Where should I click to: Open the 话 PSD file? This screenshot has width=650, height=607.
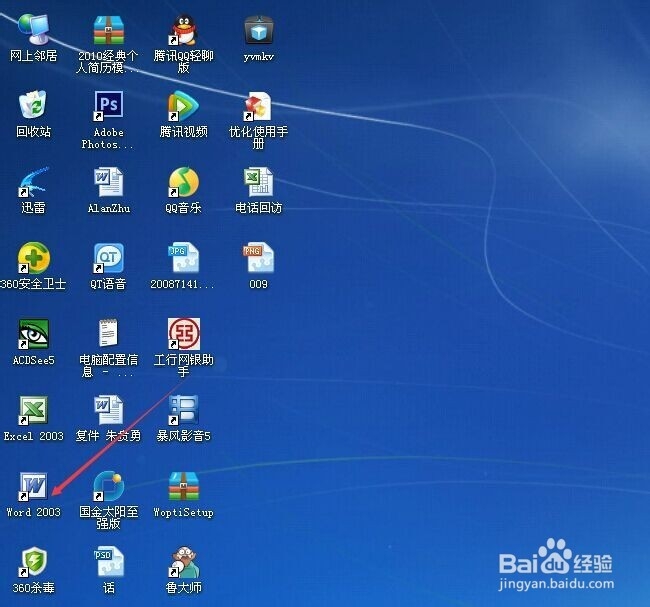pyautogui.click(x=109, y=562)
